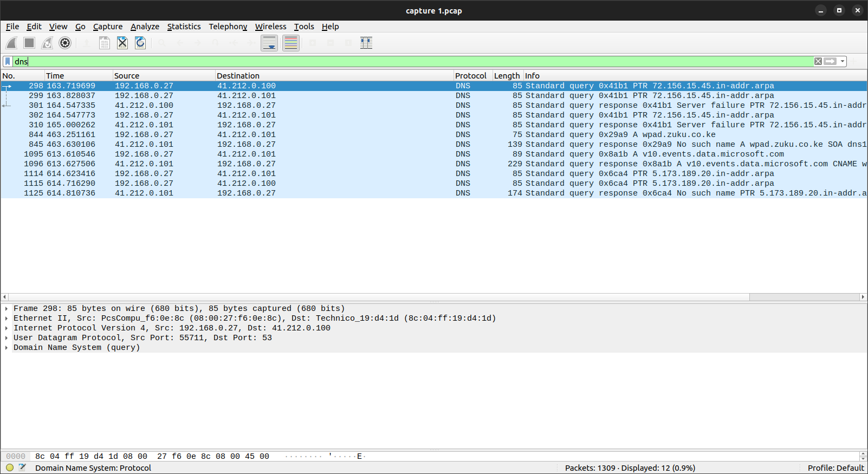Find a packet with magnifier icon
The height and width of the screenshot is (474, 868).
click(162, 43)
